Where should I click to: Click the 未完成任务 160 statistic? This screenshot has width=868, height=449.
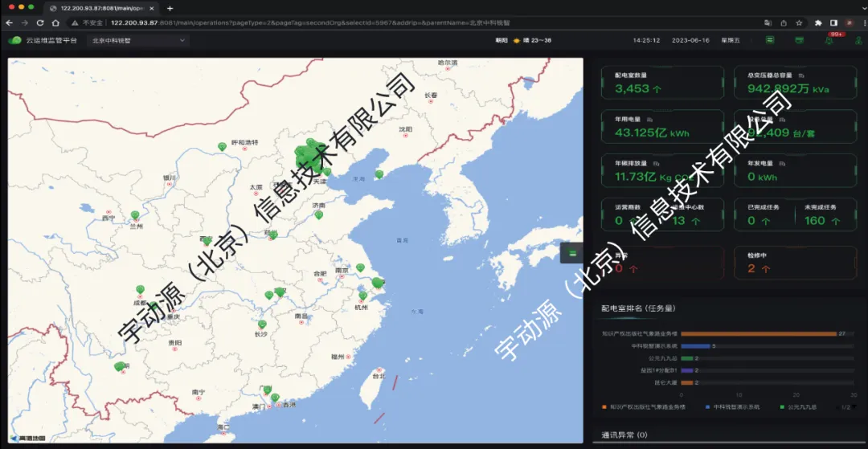point(825,214)
